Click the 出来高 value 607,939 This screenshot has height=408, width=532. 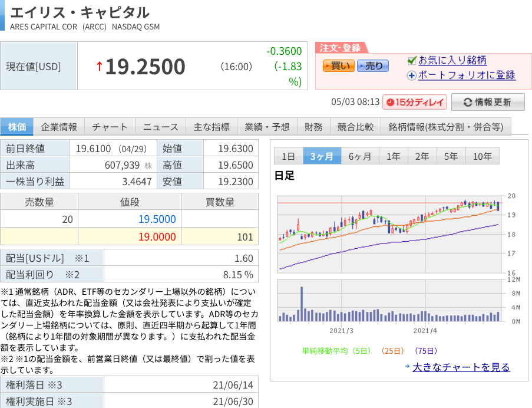pos(122,165)
